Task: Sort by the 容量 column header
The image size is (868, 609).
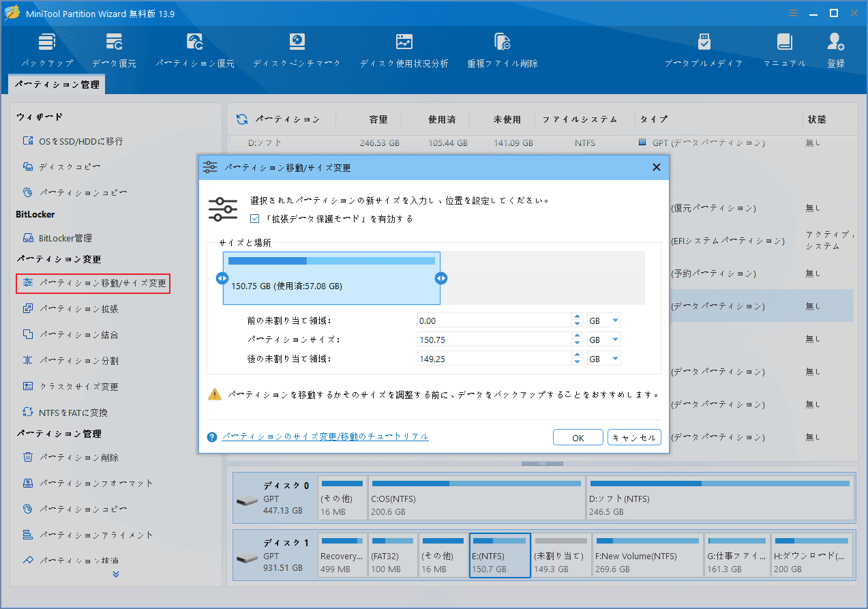Action: pyautogui.click(x=378, y=119)
